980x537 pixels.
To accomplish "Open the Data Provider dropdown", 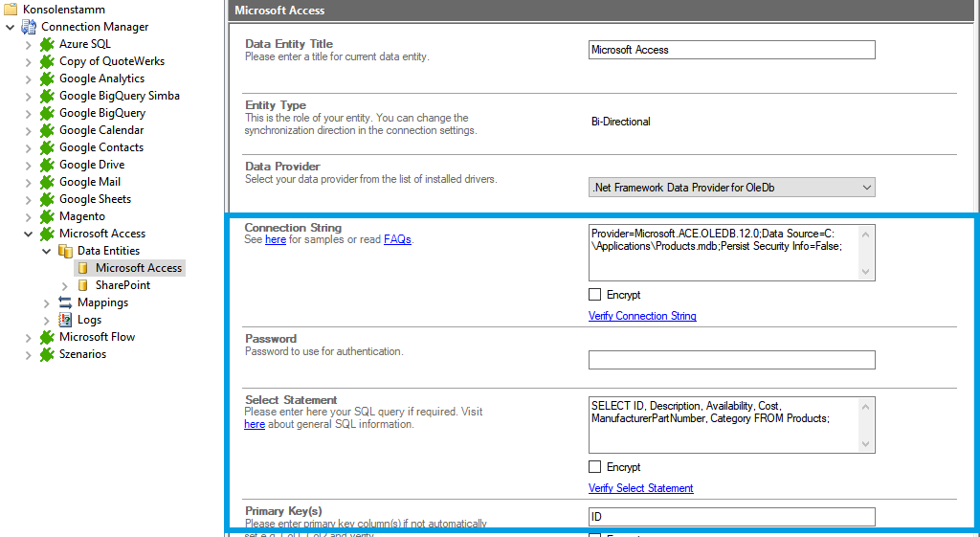I will (x=731, y=188).
